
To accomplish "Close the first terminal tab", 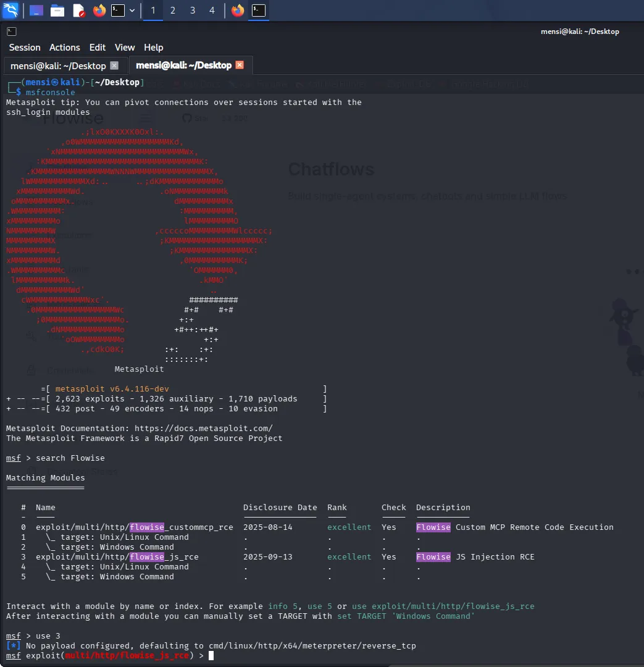I will [x=114, y=65].
